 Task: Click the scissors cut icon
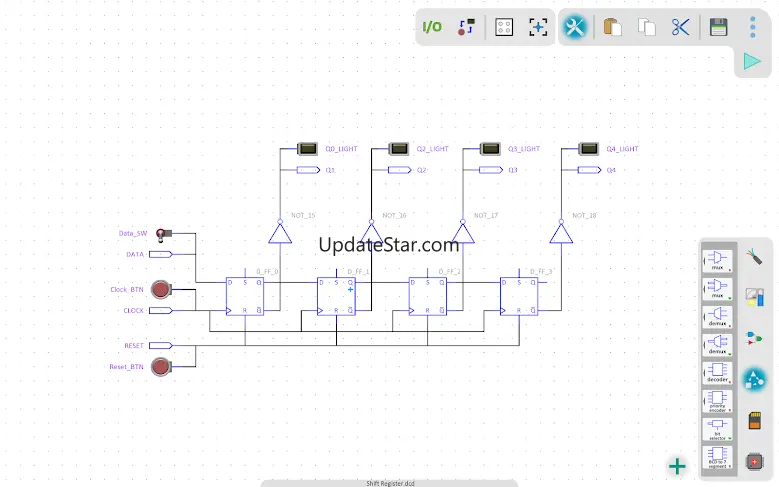click(680, 27)
